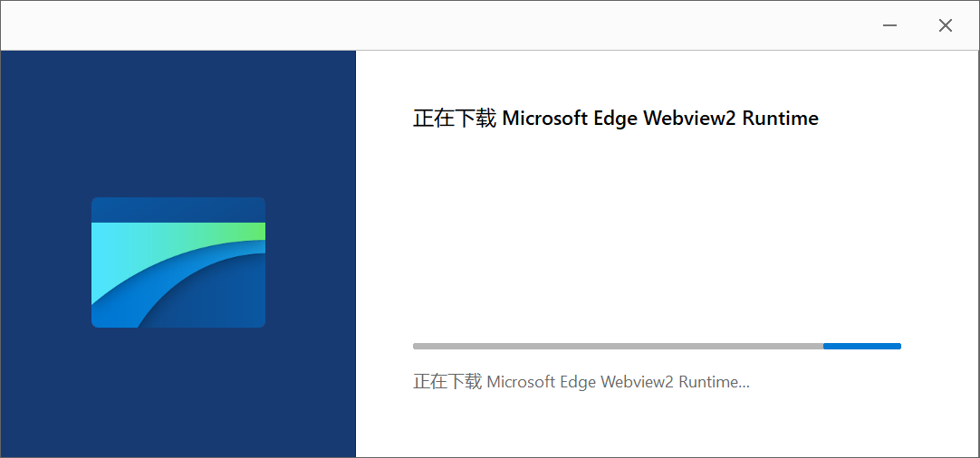Click the WebView2 logo icon
980x458 pixels.
pos(178,262)
